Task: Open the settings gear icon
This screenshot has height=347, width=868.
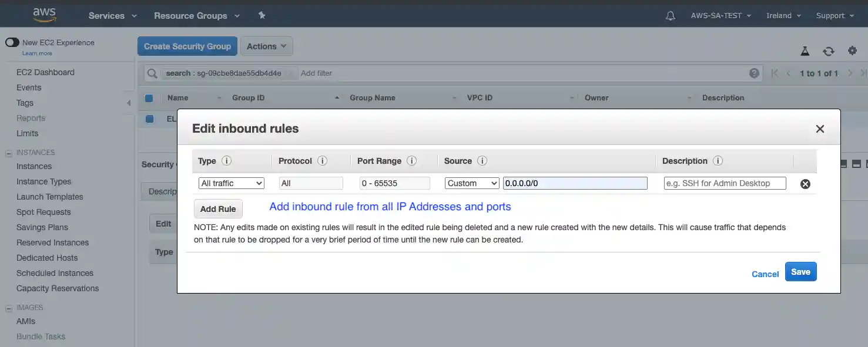Action: click(852, 51)
